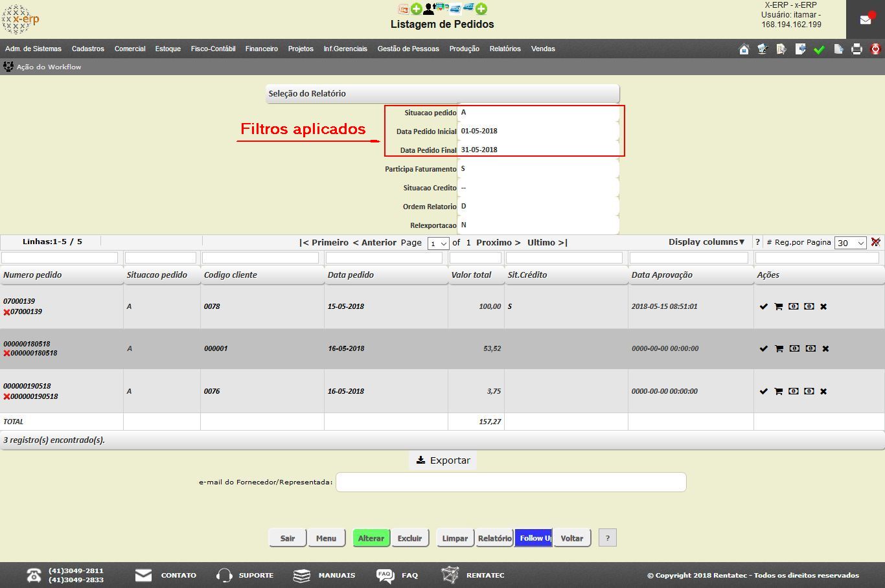Sort by Valor total column header
The width and height of the screenshot is (885, 588).
pos(471,275)
